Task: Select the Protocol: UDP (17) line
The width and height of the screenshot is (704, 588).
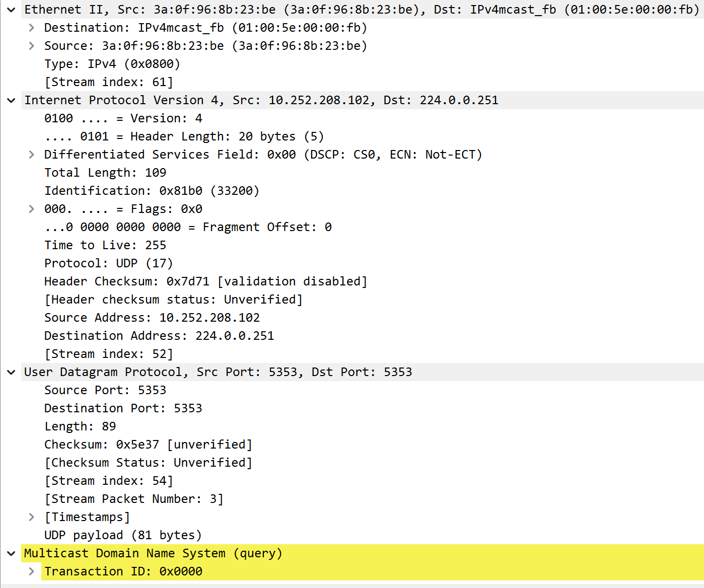Action: click(108, 263)
